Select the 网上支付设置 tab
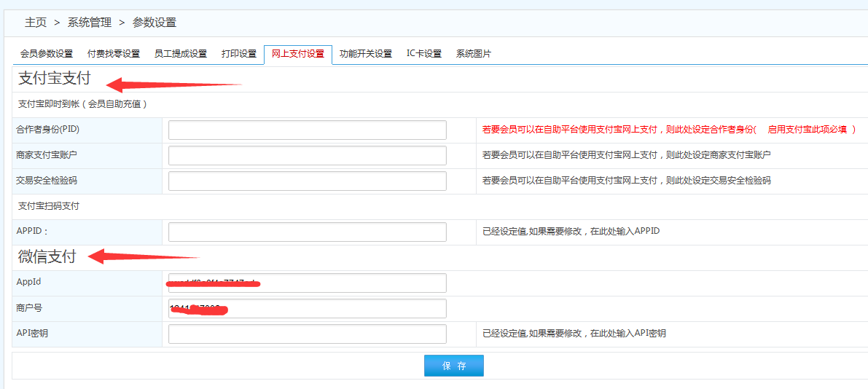Screen dimensions: 868x389 [297, 54]
